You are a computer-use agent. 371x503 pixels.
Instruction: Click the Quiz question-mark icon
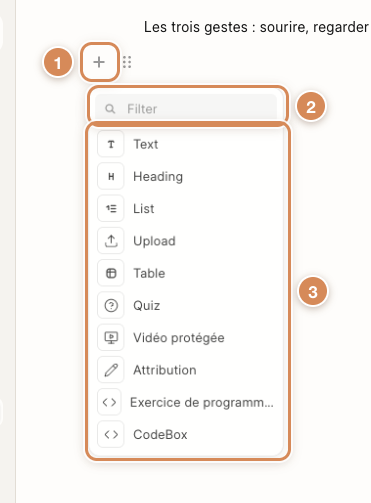tap(111, 305)
